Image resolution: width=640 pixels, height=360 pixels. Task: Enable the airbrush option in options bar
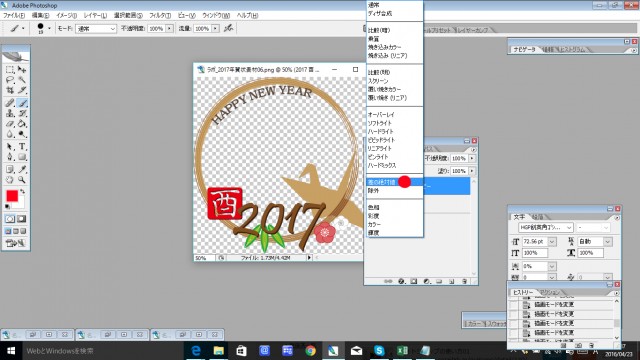(229, 28)
